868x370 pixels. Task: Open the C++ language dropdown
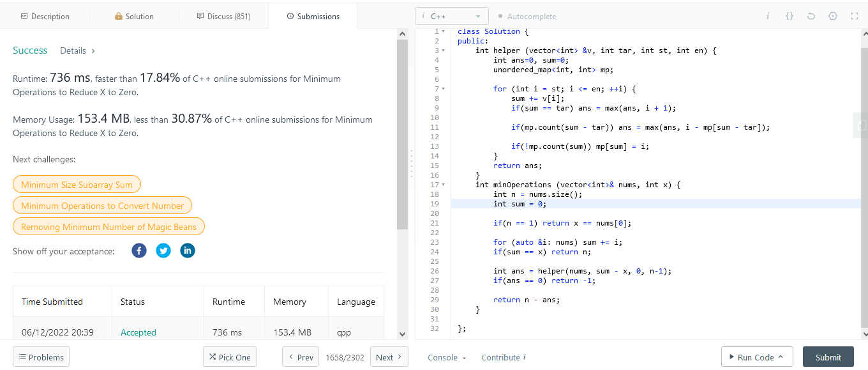(x=452, y=16)
